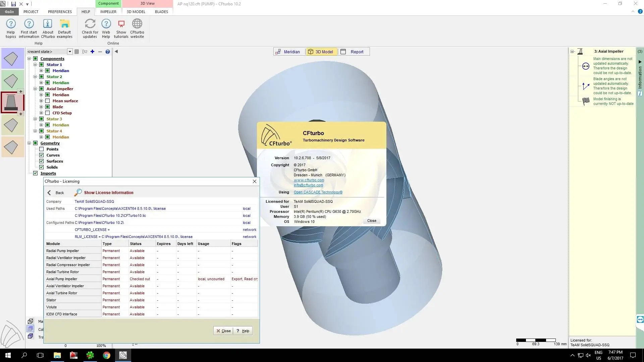Click the blue help icon in tree toolbar
The height and width of the screenshot is (362, 644).
point(108,52)
